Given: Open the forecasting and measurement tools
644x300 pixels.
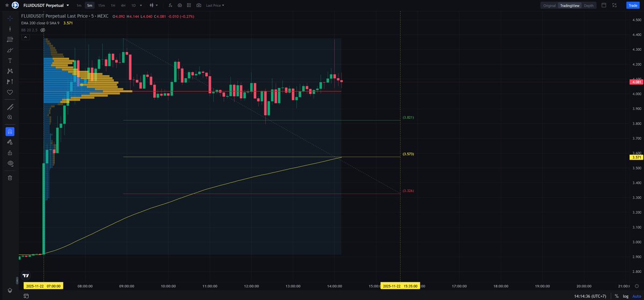Looking at the screenshot, I should [x=10, y=82].
